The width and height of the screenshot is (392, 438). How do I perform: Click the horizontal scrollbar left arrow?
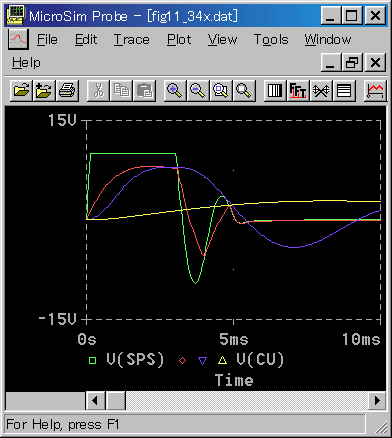(96, 400)
